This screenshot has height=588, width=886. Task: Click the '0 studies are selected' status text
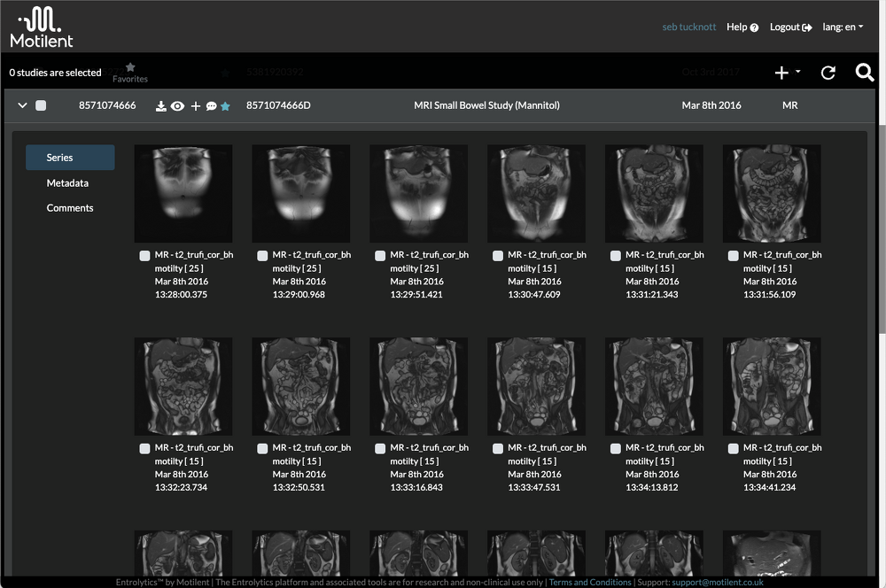(x=55, y=73)
